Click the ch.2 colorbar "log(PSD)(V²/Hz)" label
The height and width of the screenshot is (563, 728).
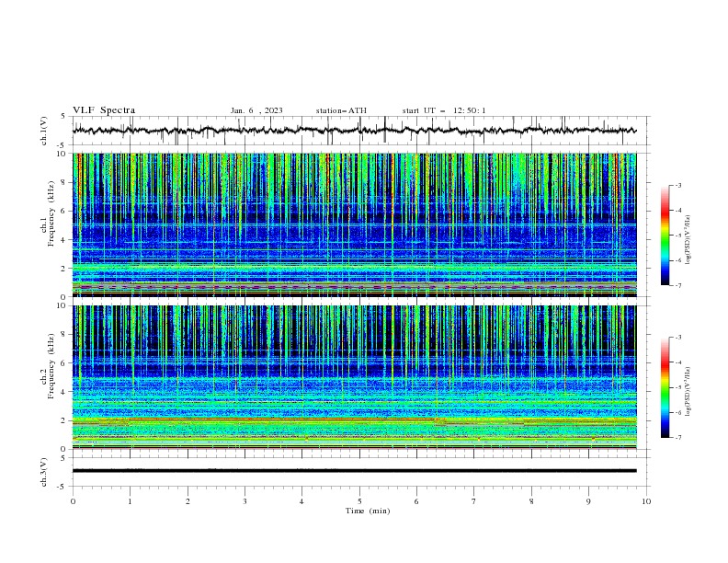(x=688, y=392)
